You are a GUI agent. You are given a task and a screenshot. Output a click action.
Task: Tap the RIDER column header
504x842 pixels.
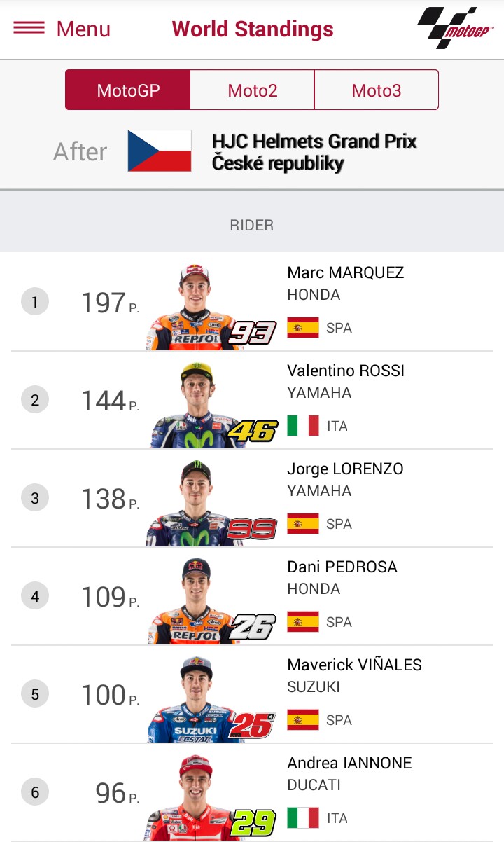point(252,225)
